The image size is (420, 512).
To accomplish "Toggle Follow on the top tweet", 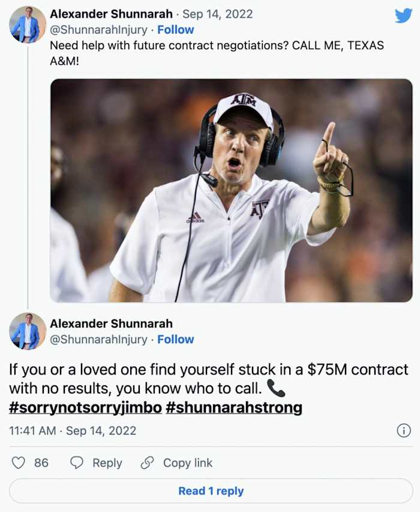I will click(x=176, y=29).
